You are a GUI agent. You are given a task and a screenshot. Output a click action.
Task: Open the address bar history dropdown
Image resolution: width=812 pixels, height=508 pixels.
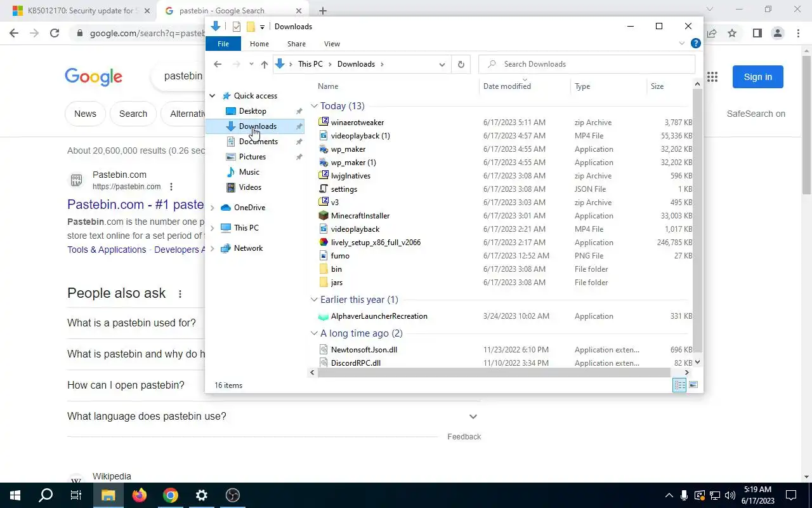tap(442, 64)
